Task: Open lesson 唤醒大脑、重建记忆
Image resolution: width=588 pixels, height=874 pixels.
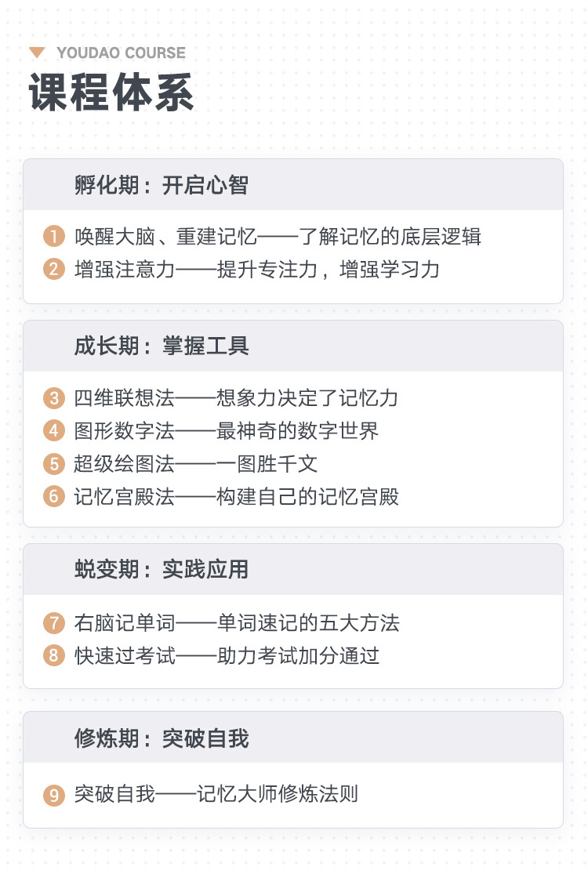Action: 278,237
